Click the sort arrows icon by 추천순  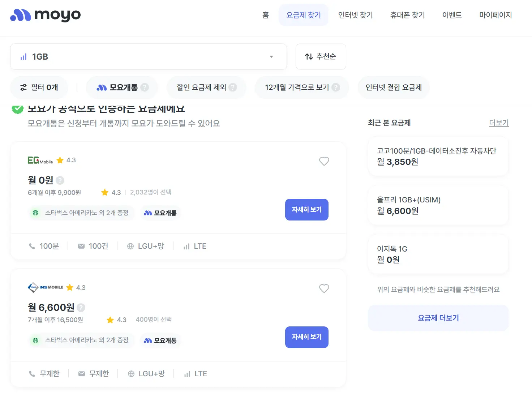[309, 56]
